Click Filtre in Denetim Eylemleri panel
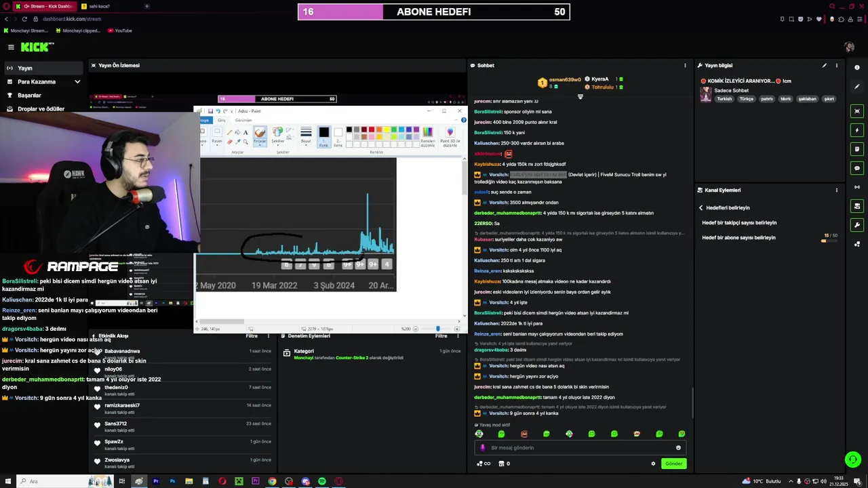 (441, 336)
